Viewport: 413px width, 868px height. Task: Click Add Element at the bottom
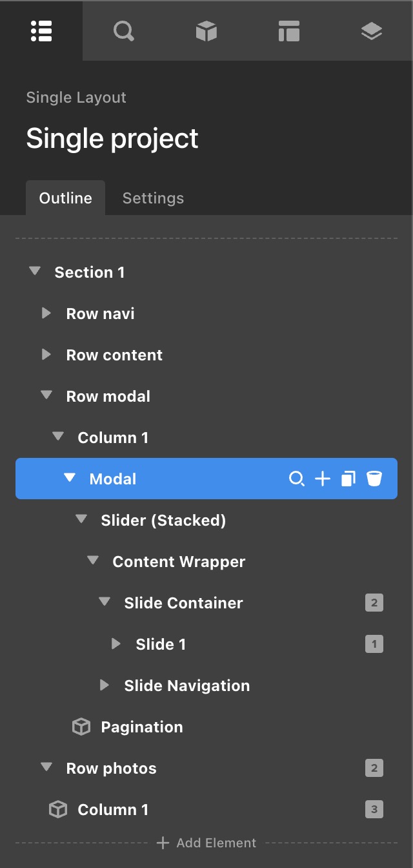click(x=206, y=843)
